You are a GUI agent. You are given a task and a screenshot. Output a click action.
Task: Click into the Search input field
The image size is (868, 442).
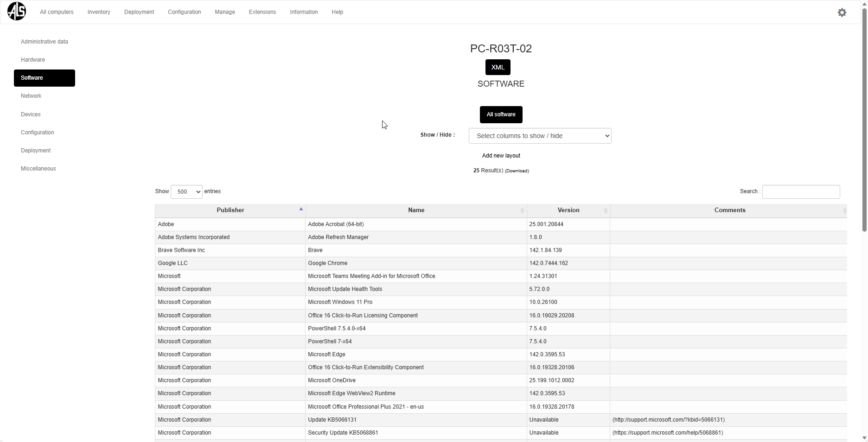[801, 192]
